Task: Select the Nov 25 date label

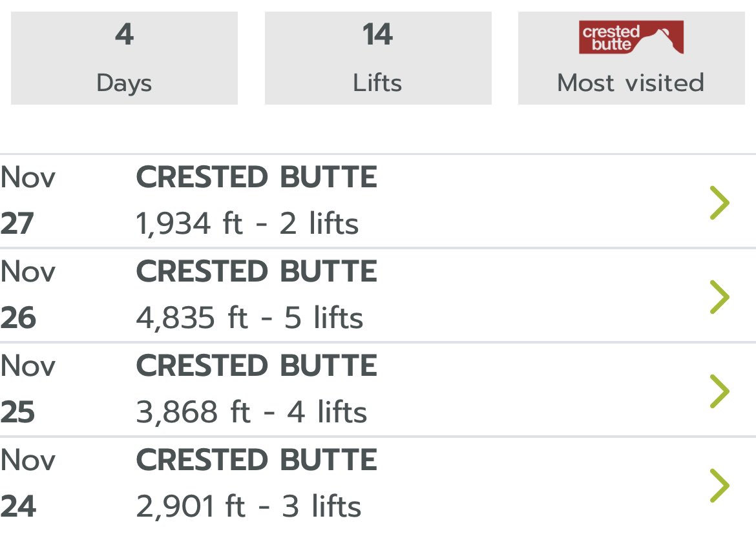Action: [28, 389]
